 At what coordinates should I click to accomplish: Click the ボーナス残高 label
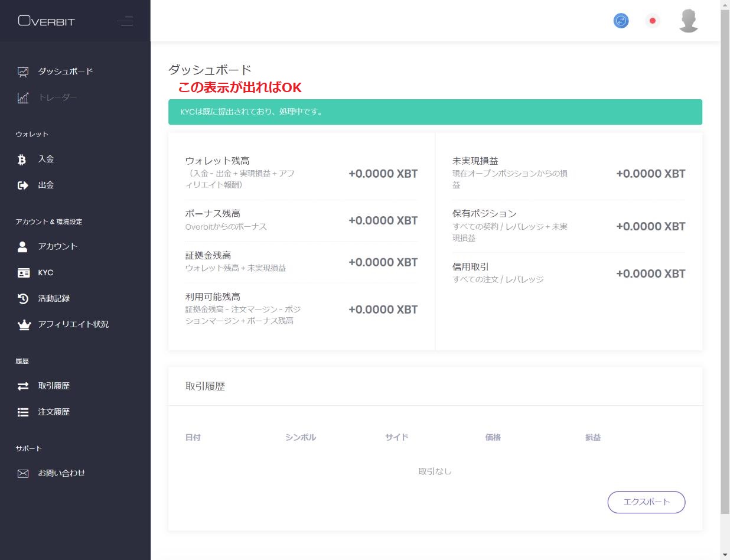pos(213,214)
